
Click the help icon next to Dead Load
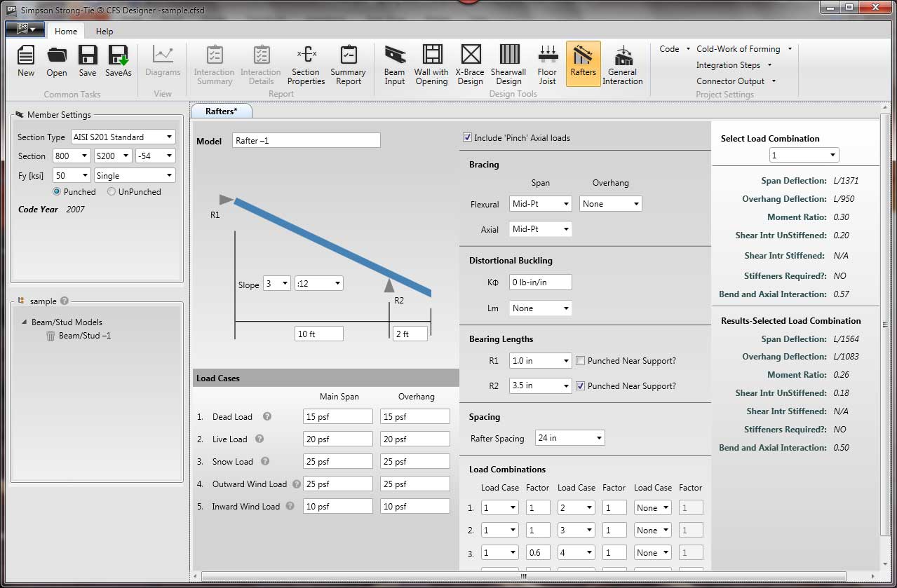(268, 416)
